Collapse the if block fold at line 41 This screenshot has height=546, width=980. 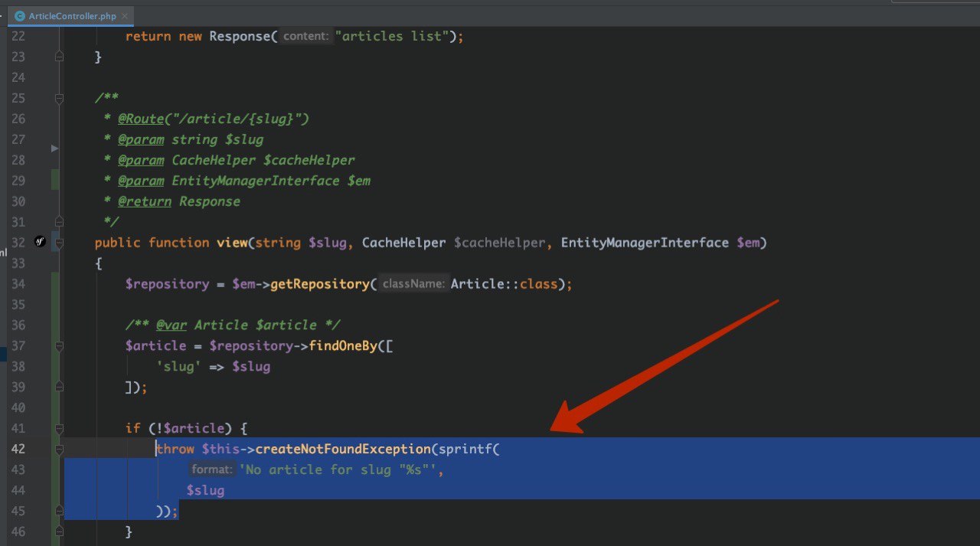(x=59, y=429)
